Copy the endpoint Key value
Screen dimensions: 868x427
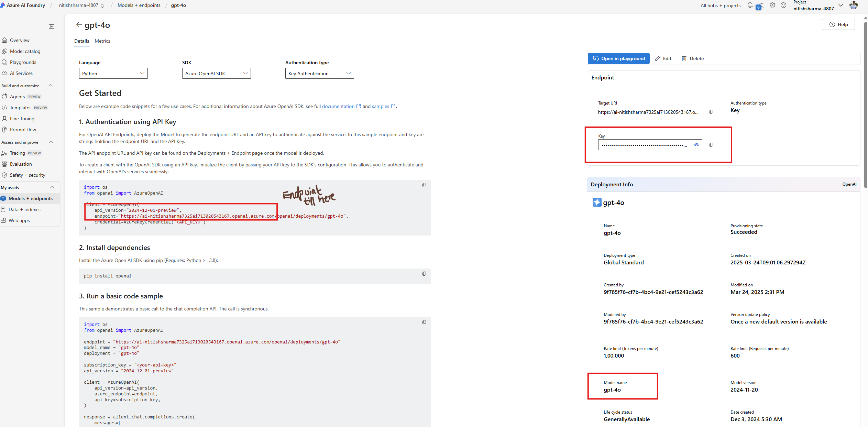click(711, 145)
